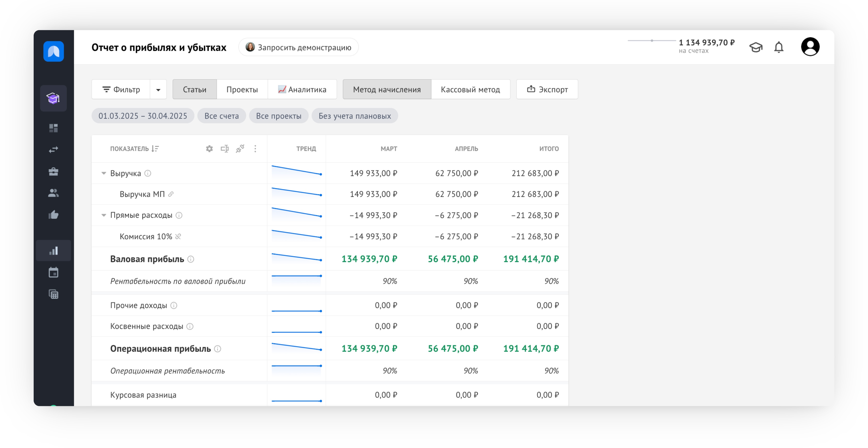Click April value 62 750,00 ₽ for Выручка МП
This screenshot has width=868, height=448.
(x=456, y=194)
